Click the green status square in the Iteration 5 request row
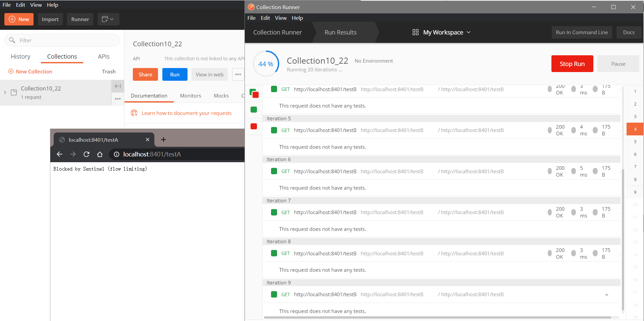The width and height of the screenshot is (644, 321). click(274, 130)
